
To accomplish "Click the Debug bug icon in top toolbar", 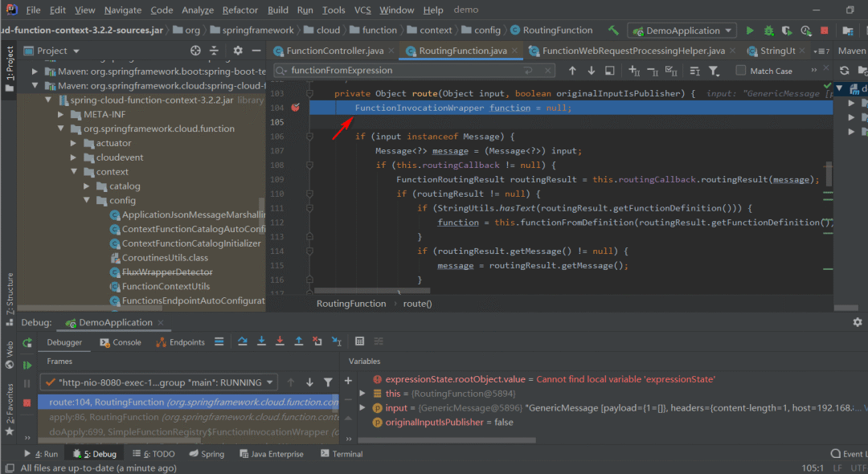I will point(768,31).
